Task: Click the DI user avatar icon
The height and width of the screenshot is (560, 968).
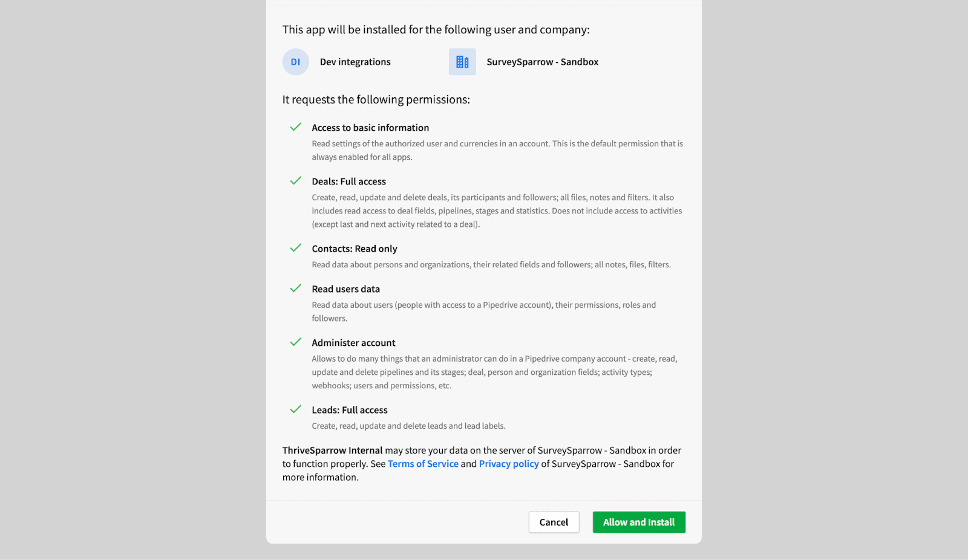Action: pyautogui.click(x=295, y=62)
